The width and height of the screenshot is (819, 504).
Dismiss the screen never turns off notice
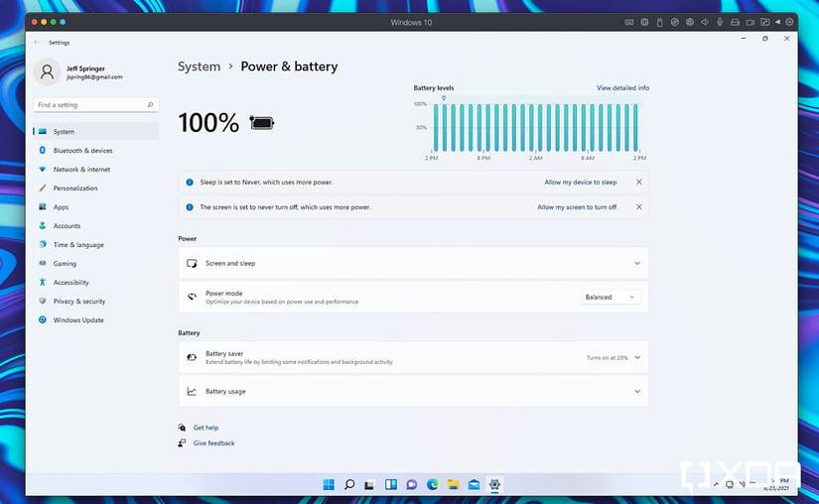point(638,207)
